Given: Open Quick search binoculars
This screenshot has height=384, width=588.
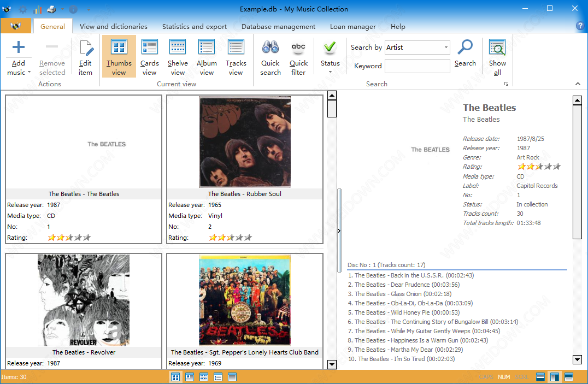Looking at the screenshot, I should point(271,57).
